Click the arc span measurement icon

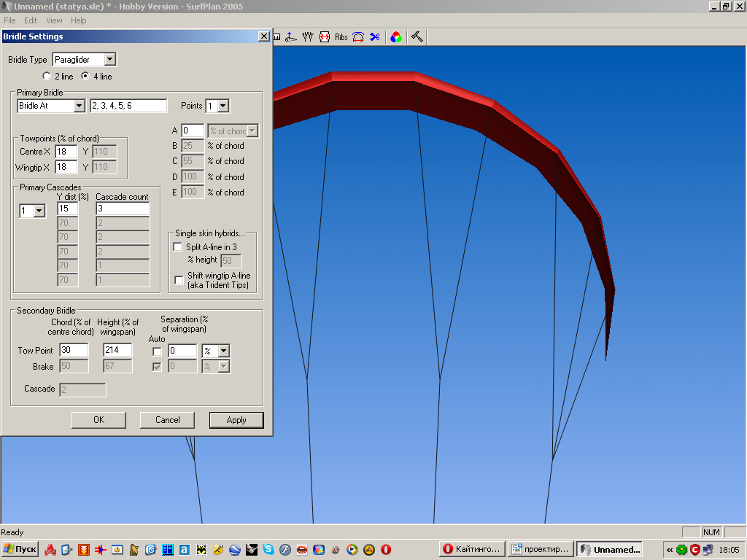tap(358, 37)
